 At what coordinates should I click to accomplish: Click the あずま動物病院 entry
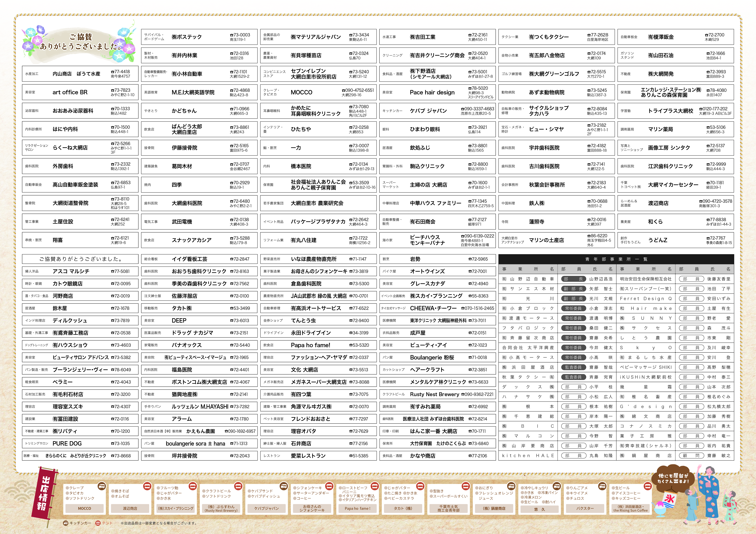pos(556,92)
